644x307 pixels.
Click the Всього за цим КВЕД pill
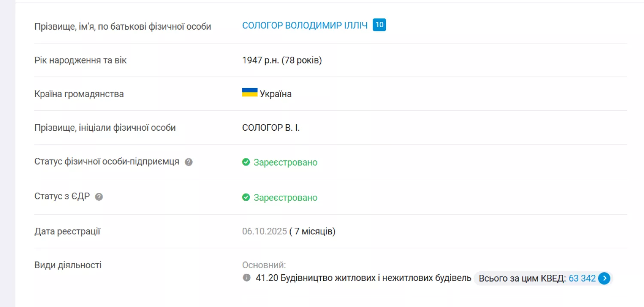point(544,278)
